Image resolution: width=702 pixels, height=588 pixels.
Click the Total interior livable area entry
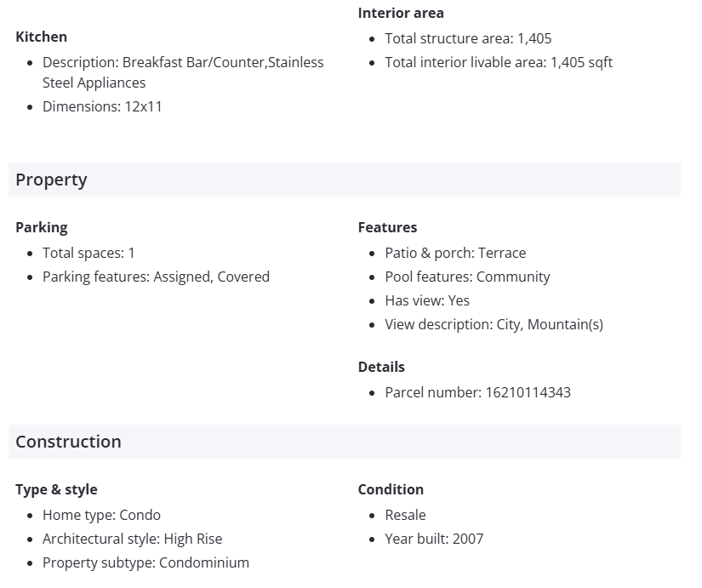(x=498, y=62)
